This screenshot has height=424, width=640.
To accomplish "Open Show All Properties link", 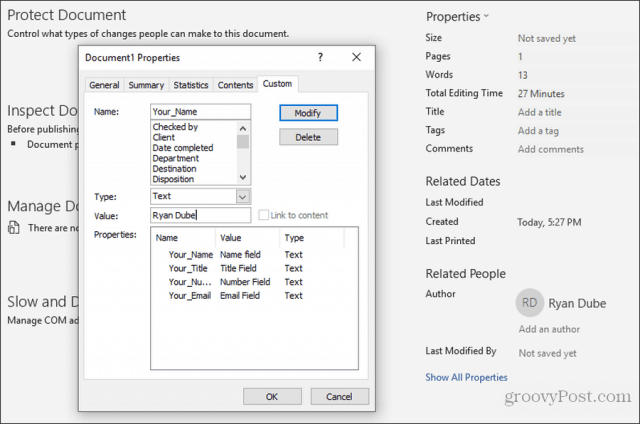I will tap(466, 377).
